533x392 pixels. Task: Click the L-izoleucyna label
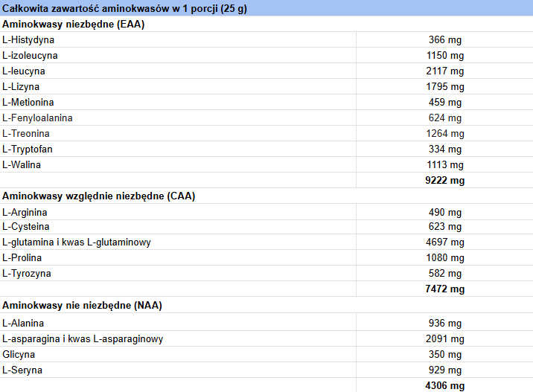click(30, 56)
